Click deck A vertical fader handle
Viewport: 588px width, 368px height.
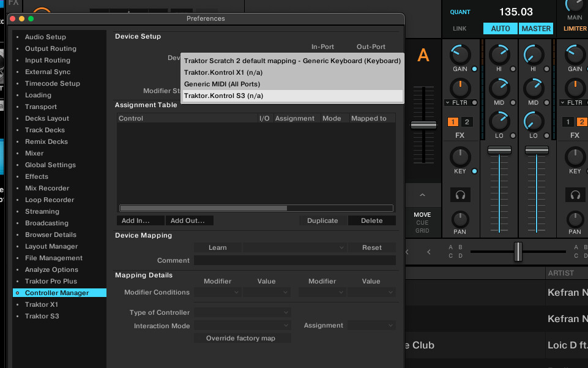[x=423, y=125]
